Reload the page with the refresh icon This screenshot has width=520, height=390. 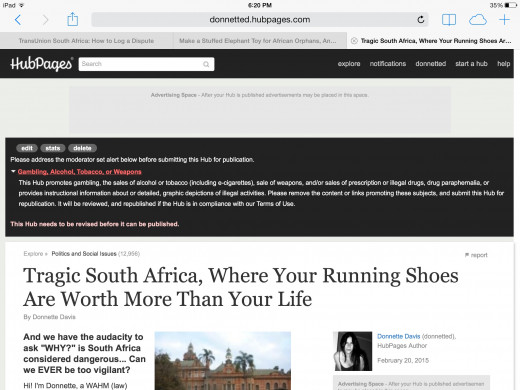[x=421, y=20]
